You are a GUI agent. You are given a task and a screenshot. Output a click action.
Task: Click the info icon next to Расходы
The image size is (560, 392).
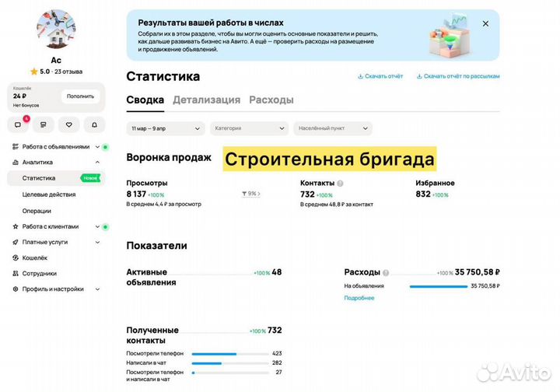coord(386,272)
